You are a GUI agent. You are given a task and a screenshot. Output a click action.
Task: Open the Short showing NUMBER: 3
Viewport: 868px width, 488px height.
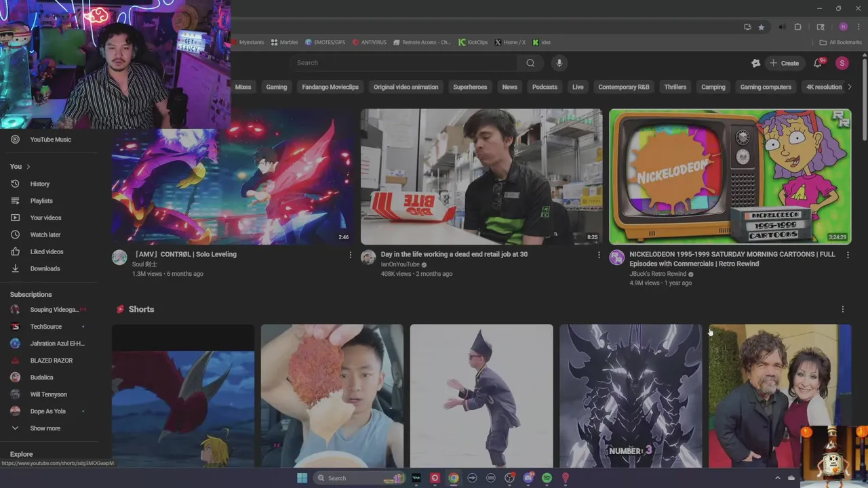(x=631, y=396)
